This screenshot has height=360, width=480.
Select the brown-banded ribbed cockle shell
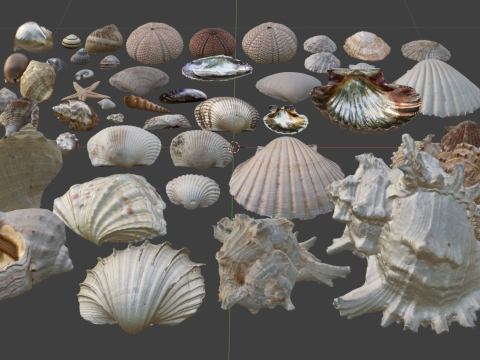(226, 114)
